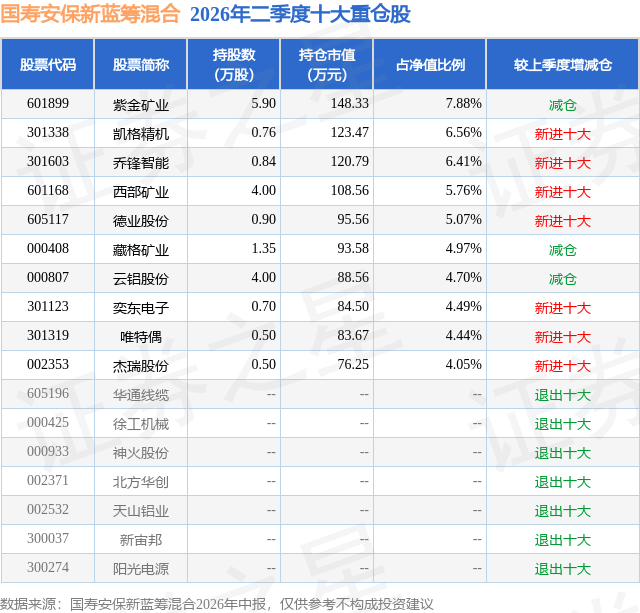Click stock code 301338

pos(48,133)
